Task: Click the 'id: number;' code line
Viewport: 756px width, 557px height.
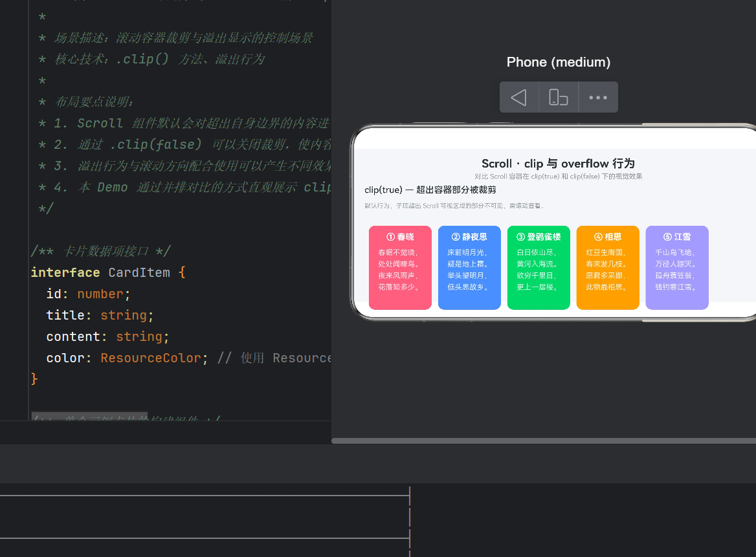Action: [88, 294]
